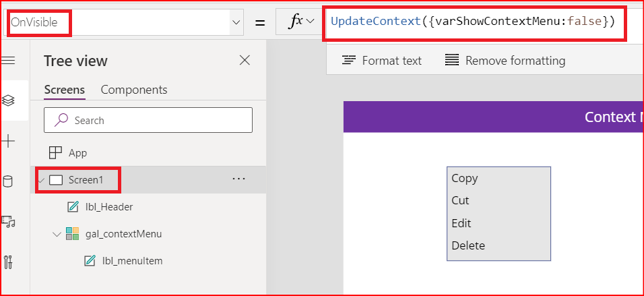Open the more options ellipsis for Screen1
This screenshot has width=644, height=296.
(x=238, y=179)
